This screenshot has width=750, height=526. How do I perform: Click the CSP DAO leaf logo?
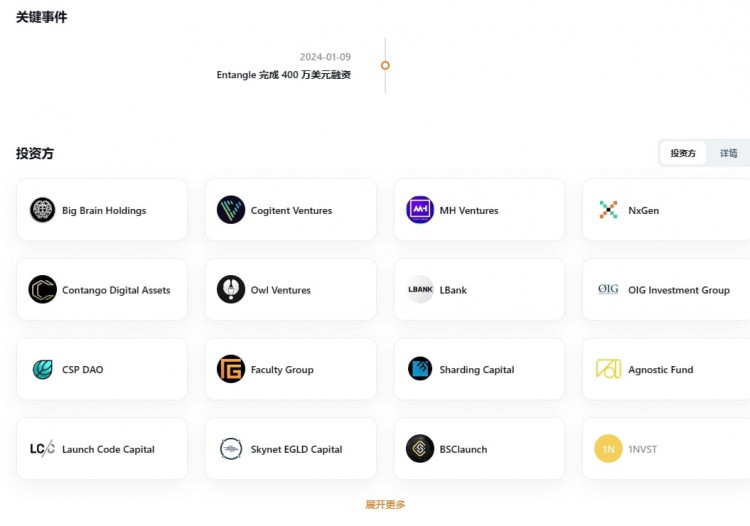coord(43,369)
